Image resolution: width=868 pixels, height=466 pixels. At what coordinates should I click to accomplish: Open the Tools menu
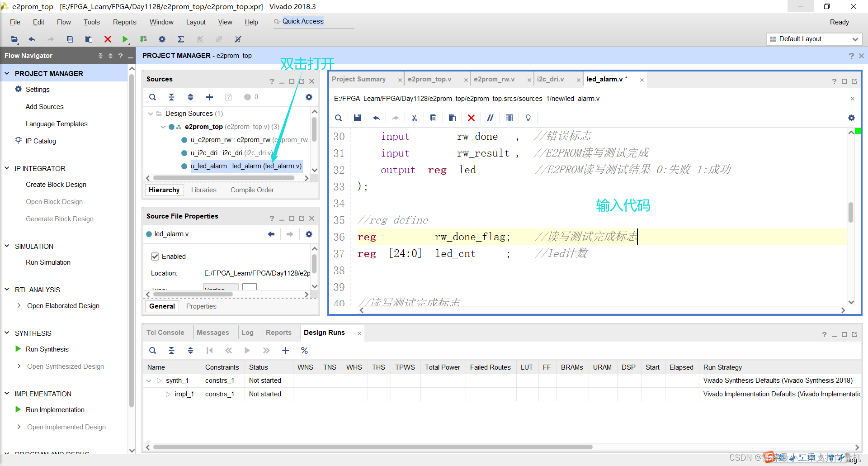coord(91,22)
